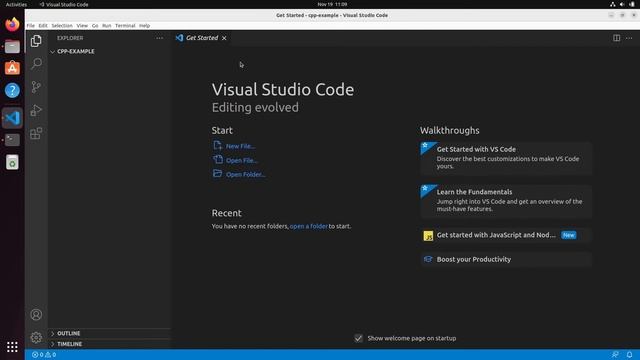
Task: Open Boost your Productivity walkthrough
Action: [x=506, y=260]
